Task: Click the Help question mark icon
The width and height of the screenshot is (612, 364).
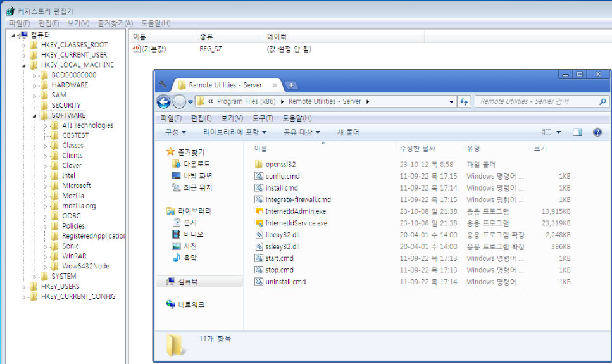Action: coord(596,132)
